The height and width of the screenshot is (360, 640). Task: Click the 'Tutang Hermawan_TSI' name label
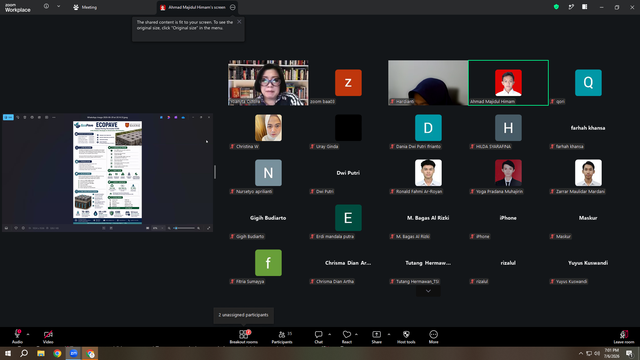pyautogui.click(x=414, y=281)
